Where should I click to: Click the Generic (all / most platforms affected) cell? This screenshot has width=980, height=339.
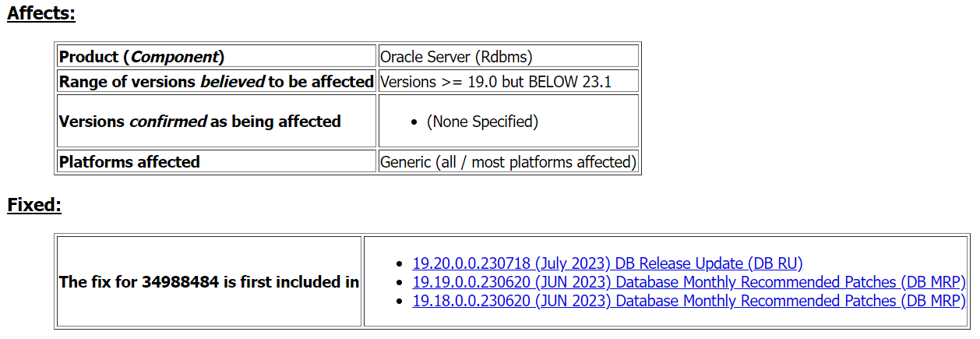pos(509,161)
